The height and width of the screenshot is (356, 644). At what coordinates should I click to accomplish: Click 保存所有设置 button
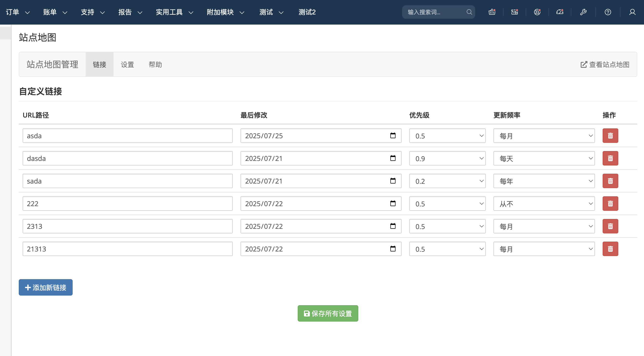[x=328, y=313]
